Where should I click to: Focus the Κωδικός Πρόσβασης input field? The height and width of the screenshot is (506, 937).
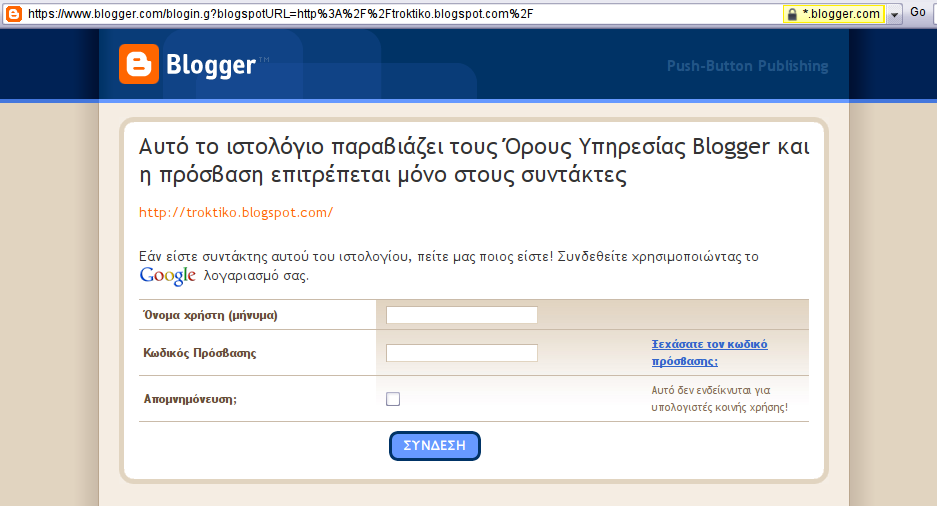(462, 352)
